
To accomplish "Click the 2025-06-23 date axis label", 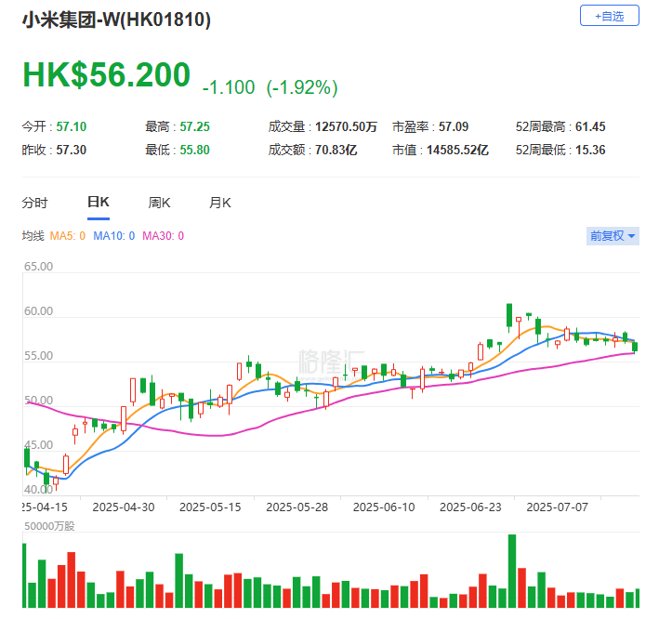I will (470, 507).
